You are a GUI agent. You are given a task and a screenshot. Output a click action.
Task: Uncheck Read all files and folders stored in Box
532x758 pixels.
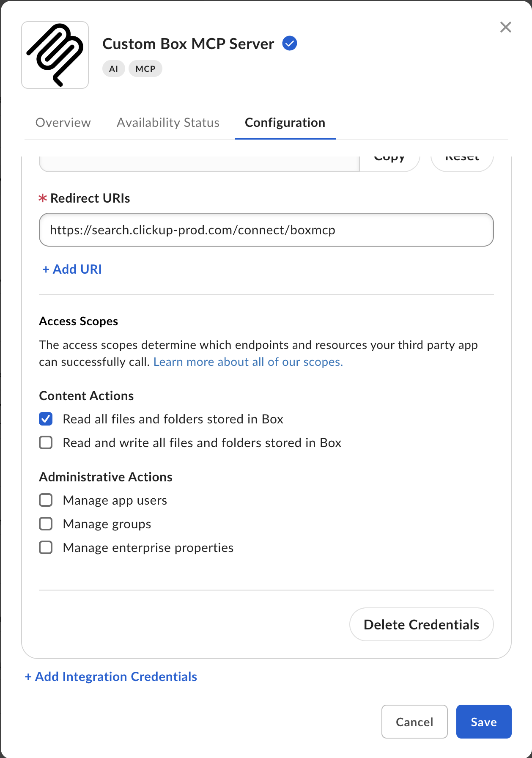coord(46,419)
